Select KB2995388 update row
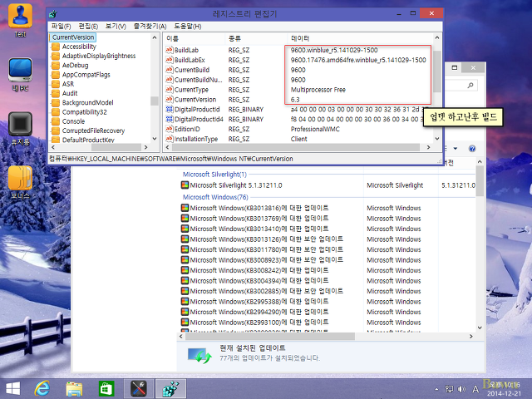 point(328,302)
